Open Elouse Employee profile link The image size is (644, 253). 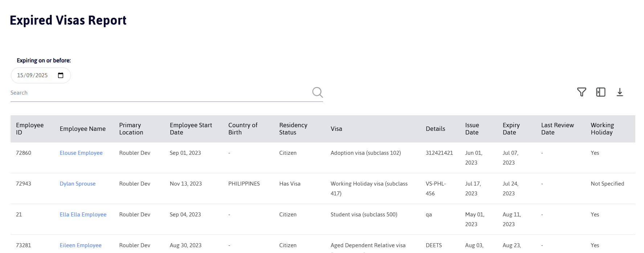(x=81, y=153)
